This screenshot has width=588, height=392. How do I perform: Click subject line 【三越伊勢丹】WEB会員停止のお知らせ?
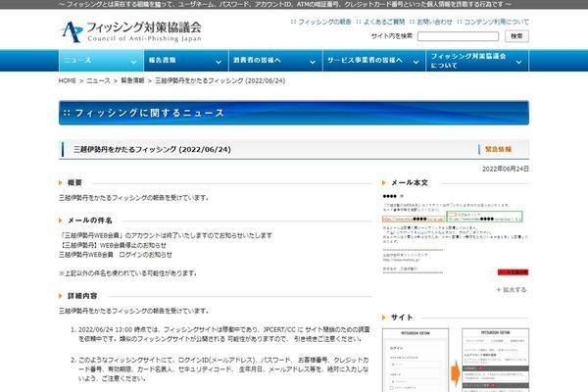113,245
